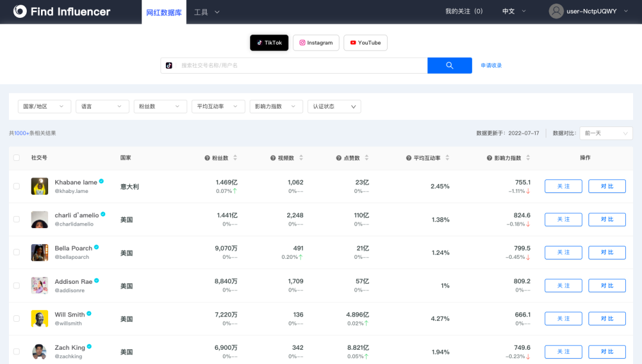Open Will Smith avatar thumbnail
This screenshot has height=364, width=642.
point(40,319)
